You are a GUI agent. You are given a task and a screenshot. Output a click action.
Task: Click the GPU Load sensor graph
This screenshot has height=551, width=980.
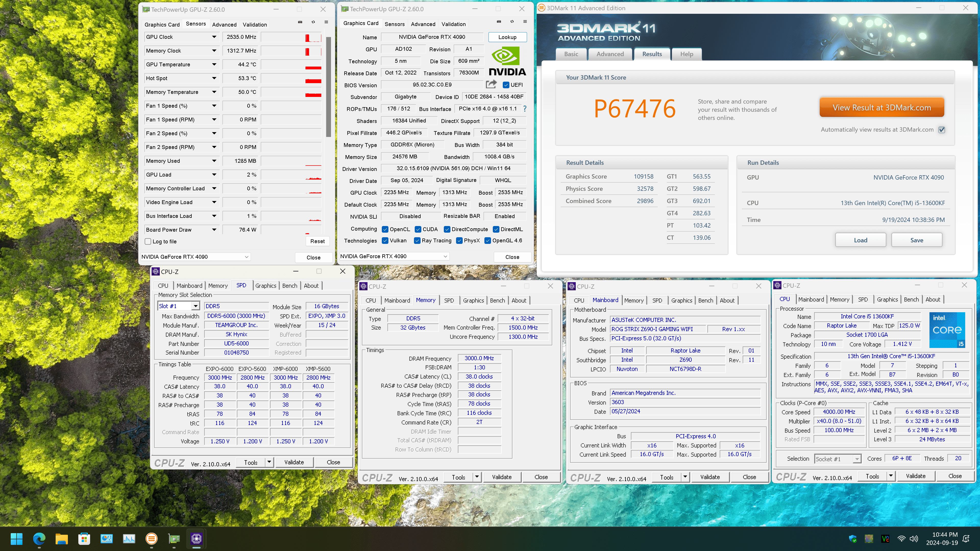pyautogui.click(x=291, y=174)
